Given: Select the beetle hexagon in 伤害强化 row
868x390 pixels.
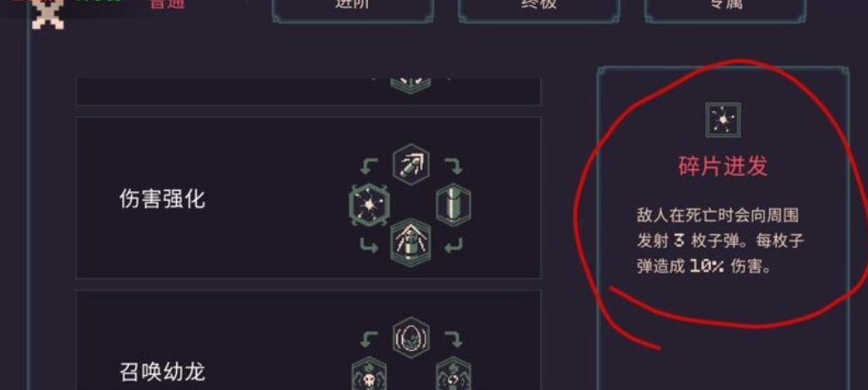Looking at the screenshot, I should coord(411,243).
